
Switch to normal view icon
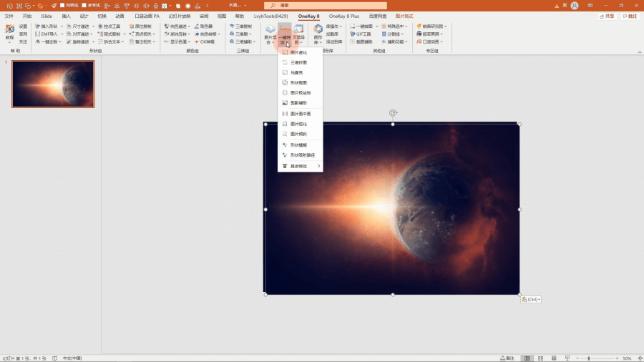pyautogui.click(x=527, y=358)
